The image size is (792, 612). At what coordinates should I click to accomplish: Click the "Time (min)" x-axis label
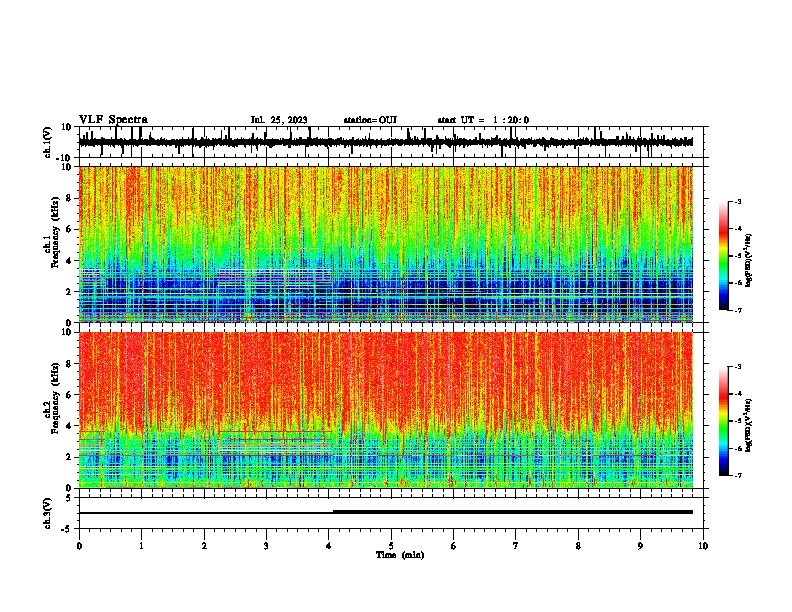[x=400, y=555]
